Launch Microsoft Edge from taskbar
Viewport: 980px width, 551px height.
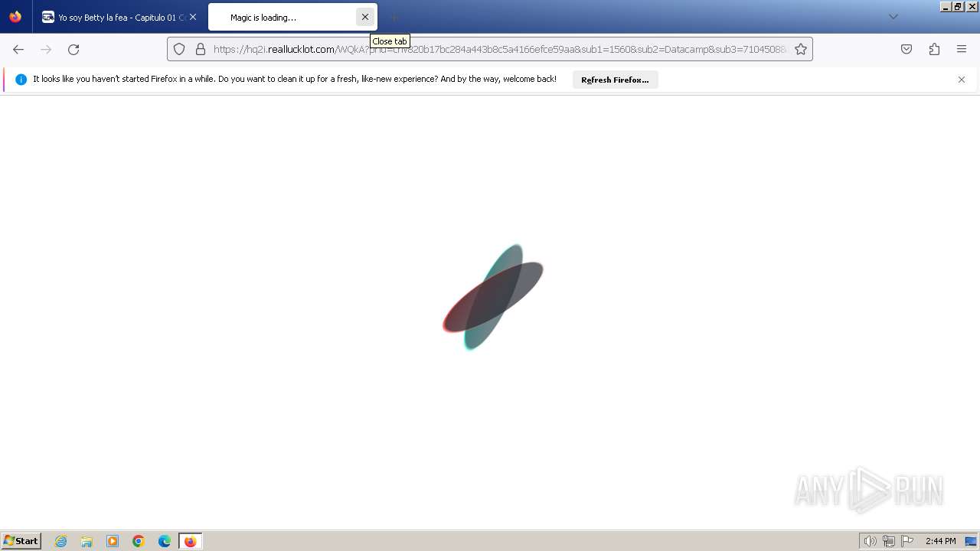(x=165, y=541)
